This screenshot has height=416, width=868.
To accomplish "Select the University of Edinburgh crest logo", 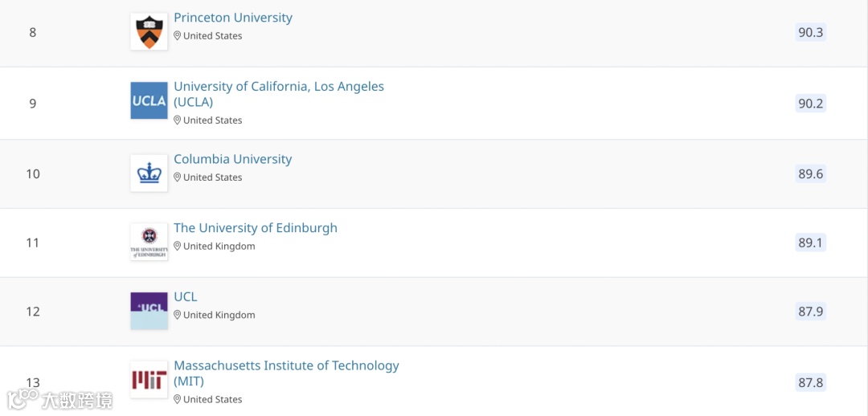I will click(149, 242).
